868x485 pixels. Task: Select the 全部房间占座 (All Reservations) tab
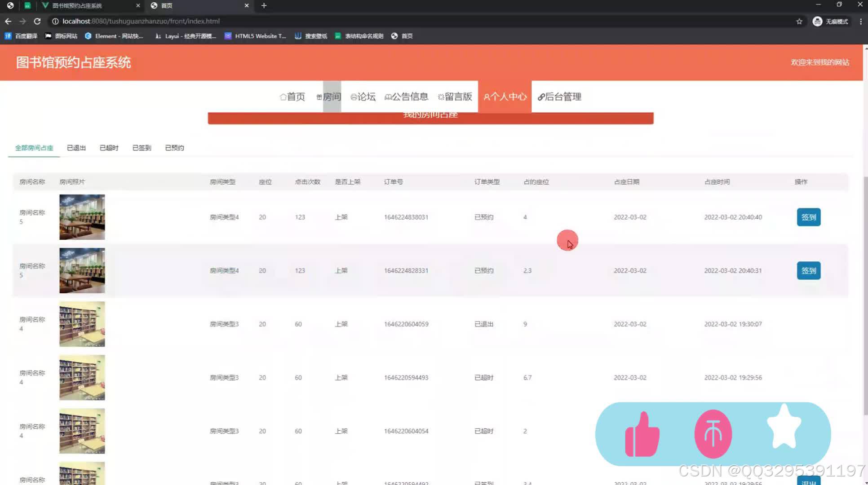(x=34, y=147)
